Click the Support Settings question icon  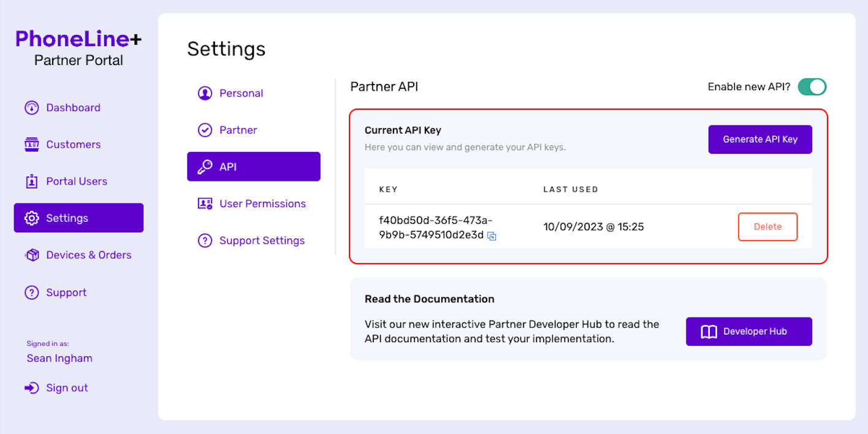205,240
